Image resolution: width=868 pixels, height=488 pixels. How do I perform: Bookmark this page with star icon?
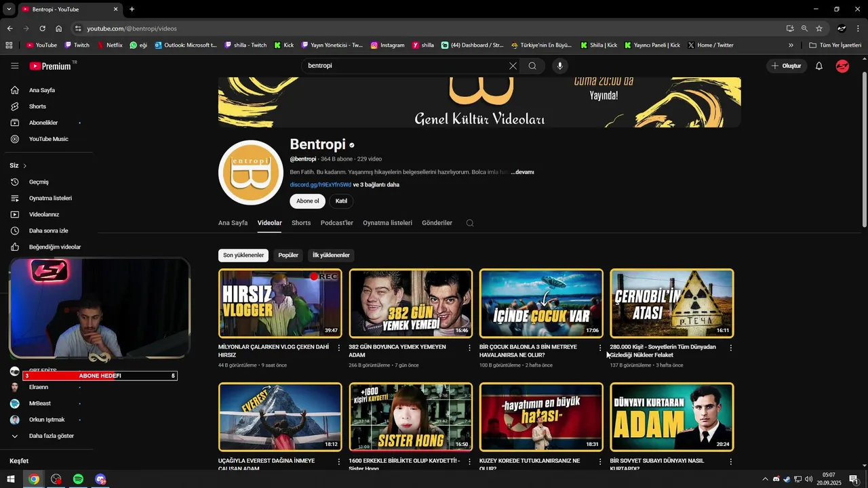click(x=819, y=28)
